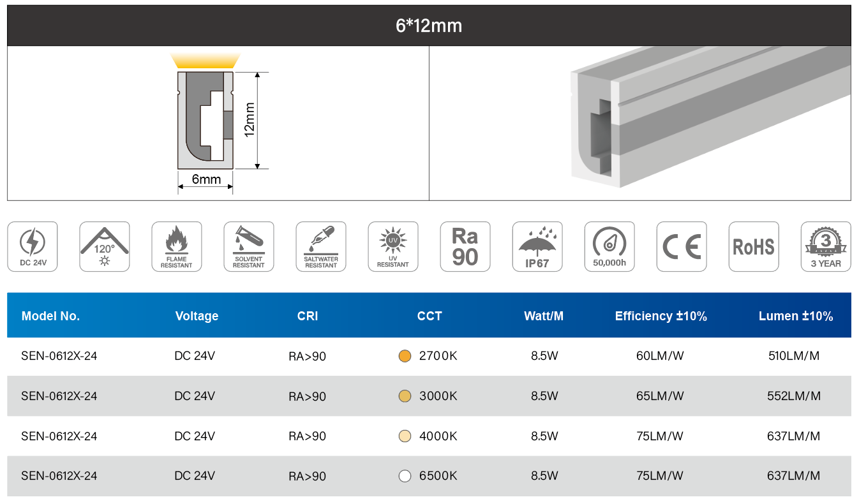Click the Flame Resistant icon
This screenshot has height=504, width=859.
click(177, 246)
